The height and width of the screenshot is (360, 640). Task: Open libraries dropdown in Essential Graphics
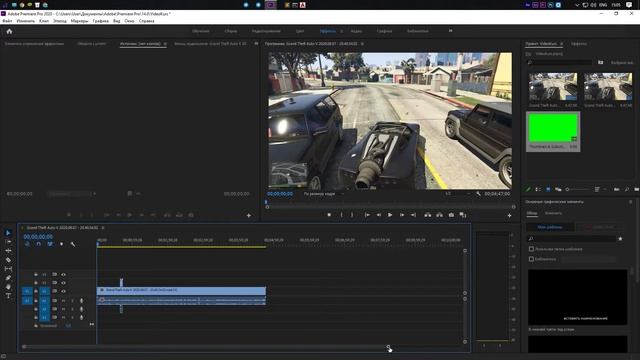(x=589, y=259)
